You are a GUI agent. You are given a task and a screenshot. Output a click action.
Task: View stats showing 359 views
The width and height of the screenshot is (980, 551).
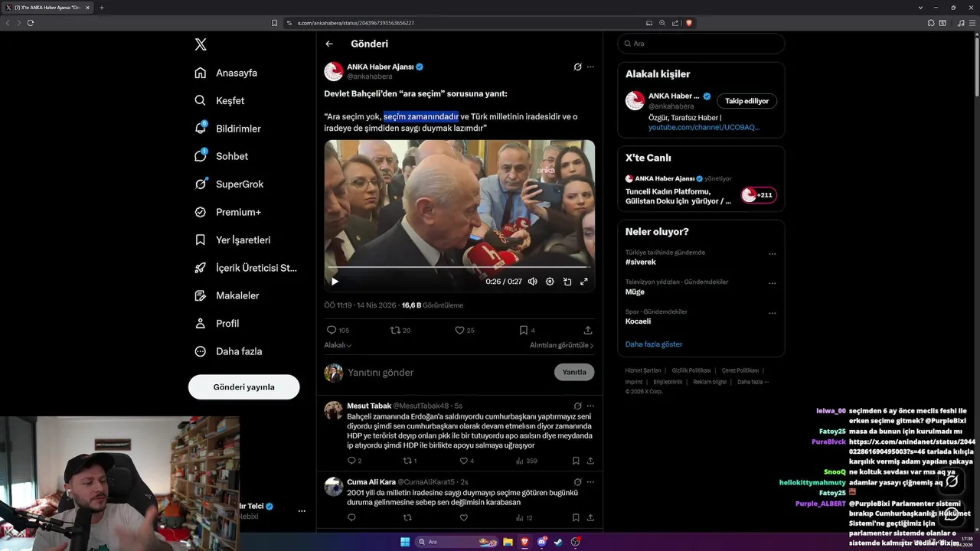pyautogui.click(x=527, y=461)
